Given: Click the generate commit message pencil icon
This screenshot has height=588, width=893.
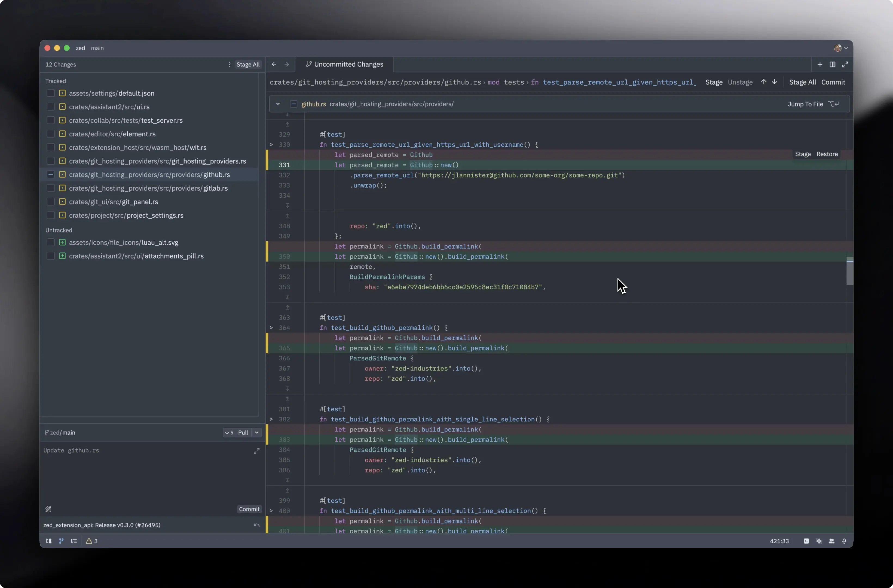Looking at the screenshot, I should tap(48, 509).
